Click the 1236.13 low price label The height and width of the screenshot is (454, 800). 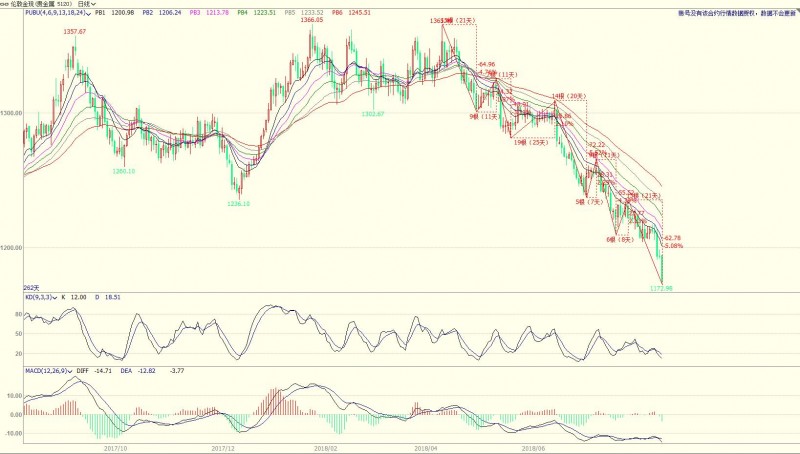(x=238, y=204)
